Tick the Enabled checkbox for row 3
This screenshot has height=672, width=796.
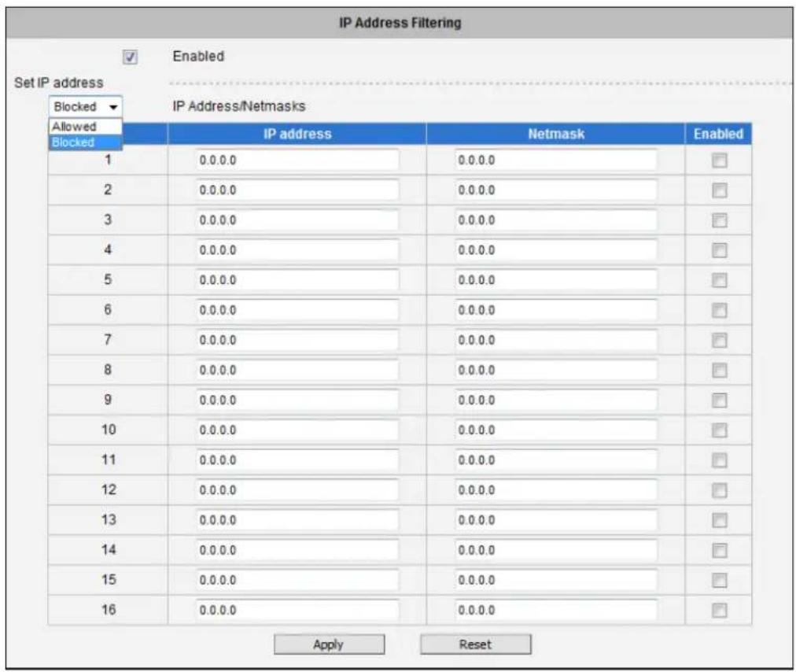719,220
